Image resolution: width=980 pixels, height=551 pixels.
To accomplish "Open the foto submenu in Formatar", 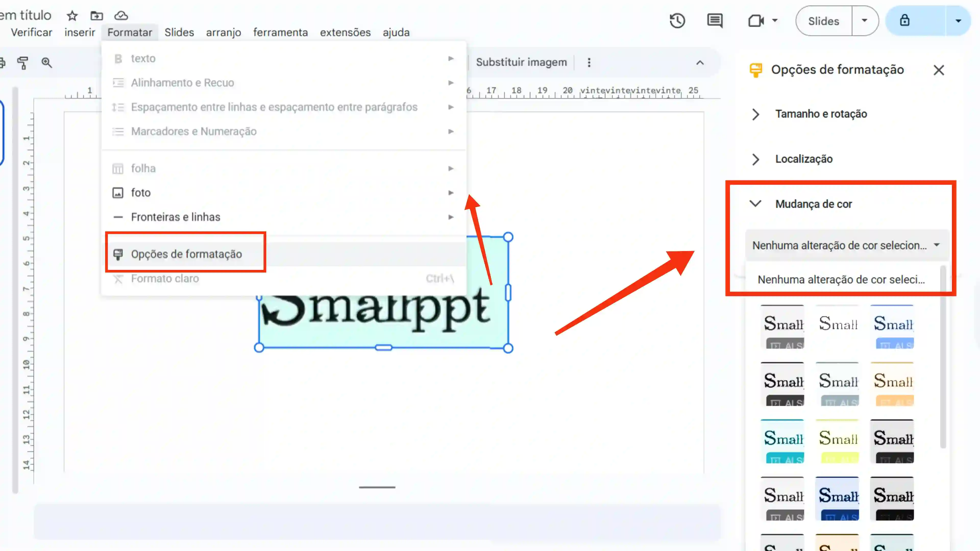I will [x=141, y=193].
